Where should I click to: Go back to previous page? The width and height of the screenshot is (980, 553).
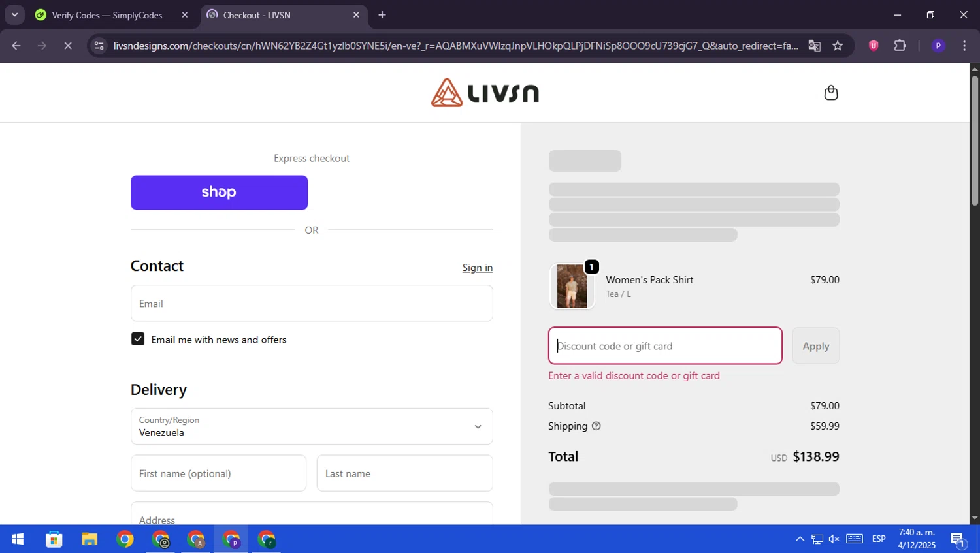click(16, 46)
